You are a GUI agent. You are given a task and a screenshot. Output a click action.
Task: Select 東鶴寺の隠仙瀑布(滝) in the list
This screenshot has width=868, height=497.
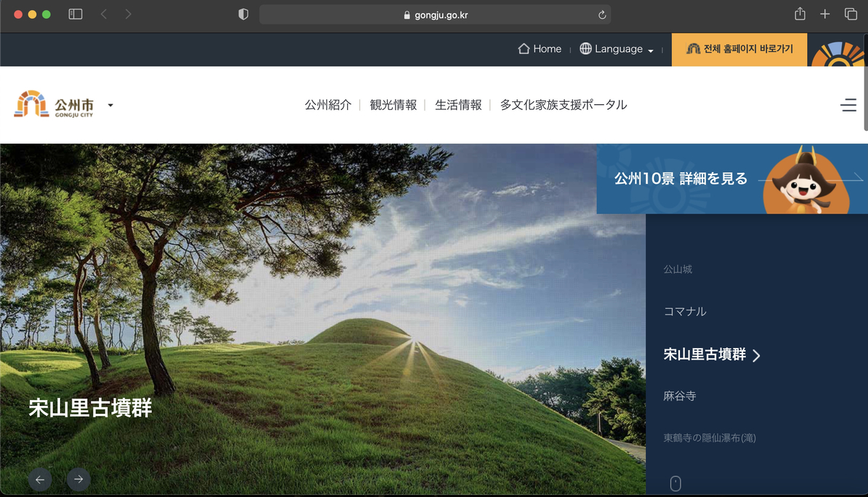[x=710, y=438]
